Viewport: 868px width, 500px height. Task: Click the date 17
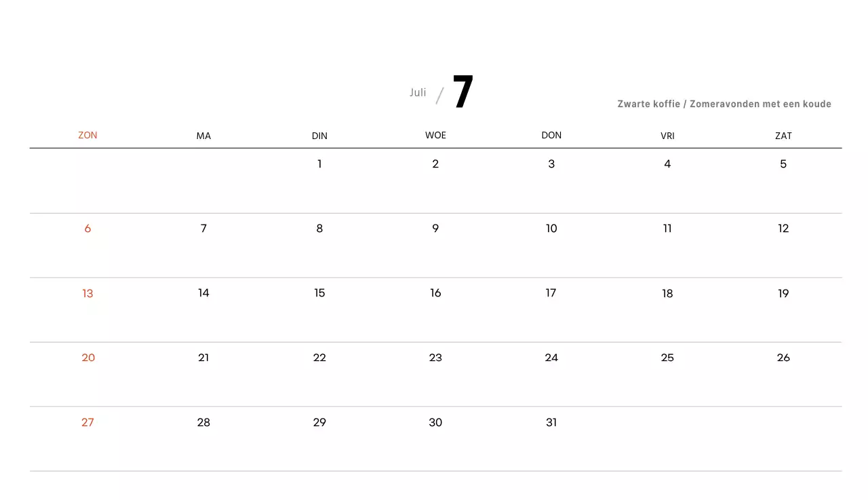click(551, 293)
